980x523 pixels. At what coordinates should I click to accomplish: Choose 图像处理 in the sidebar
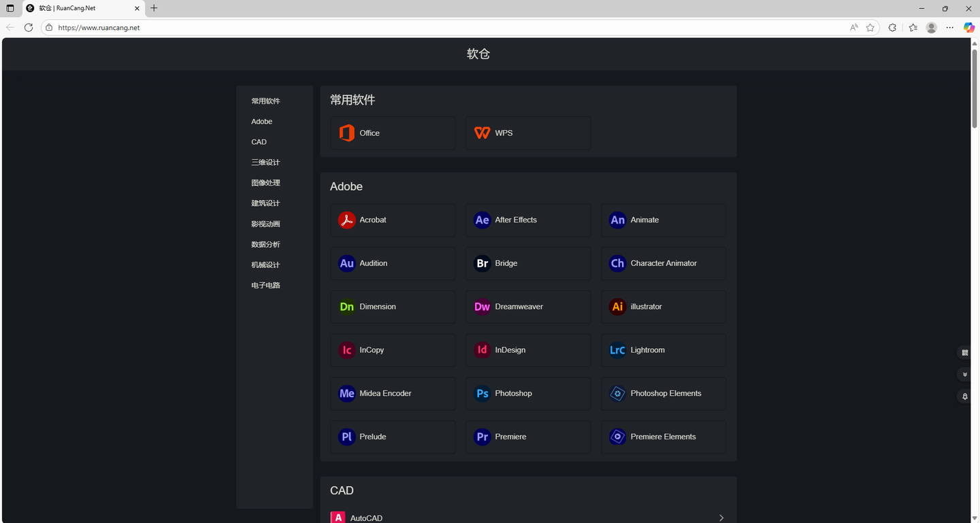coord(265,183)
